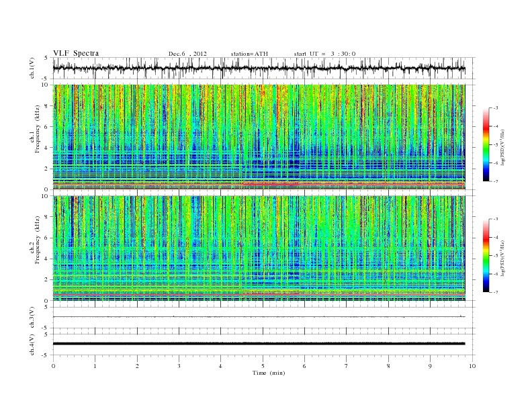The height and width of the screenshot is (411, 532).
Task: Click the 'Dec.6 , 2012' date label
Action: coord(187,54)
